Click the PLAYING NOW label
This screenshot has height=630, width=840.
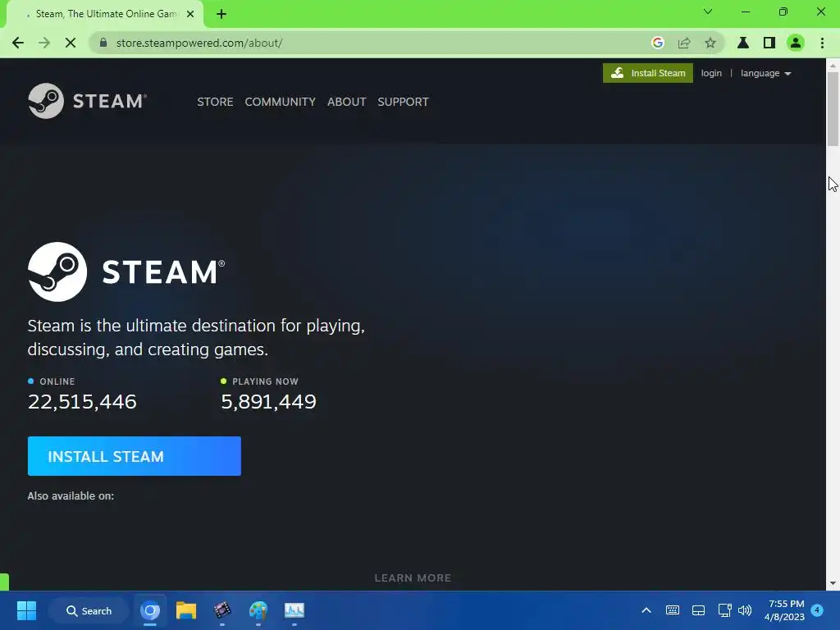pyautogui.click(x=265, y=381)
